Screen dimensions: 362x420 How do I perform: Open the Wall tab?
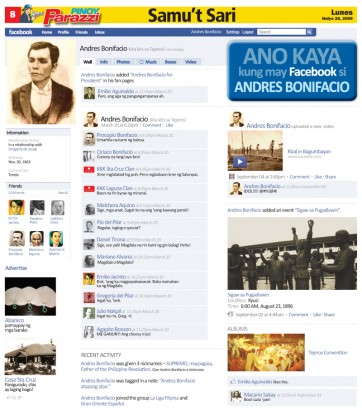coord(88,62)
